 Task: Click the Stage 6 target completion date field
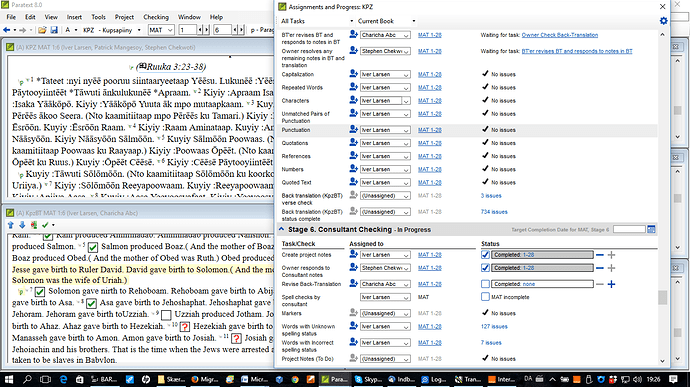click(629, 229)
